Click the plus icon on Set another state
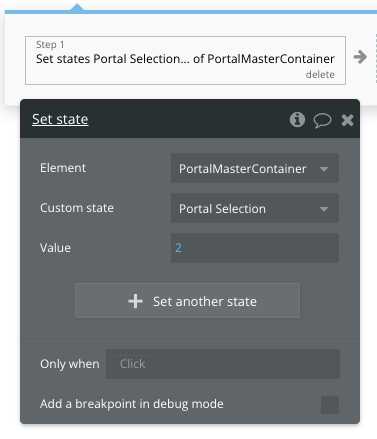 [135, 301]
